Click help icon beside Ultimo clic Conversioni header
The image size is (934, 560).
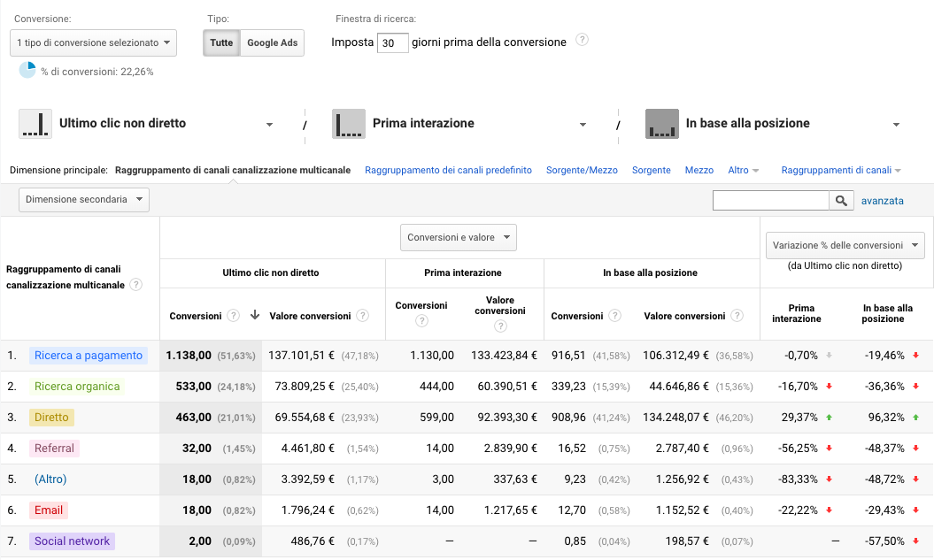[x=234, y=316]
